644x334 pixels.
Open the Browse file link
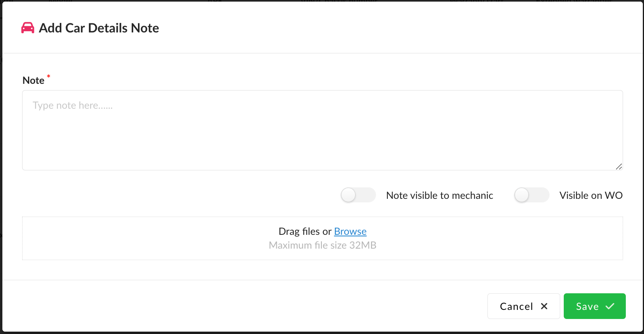pos(350,232)
